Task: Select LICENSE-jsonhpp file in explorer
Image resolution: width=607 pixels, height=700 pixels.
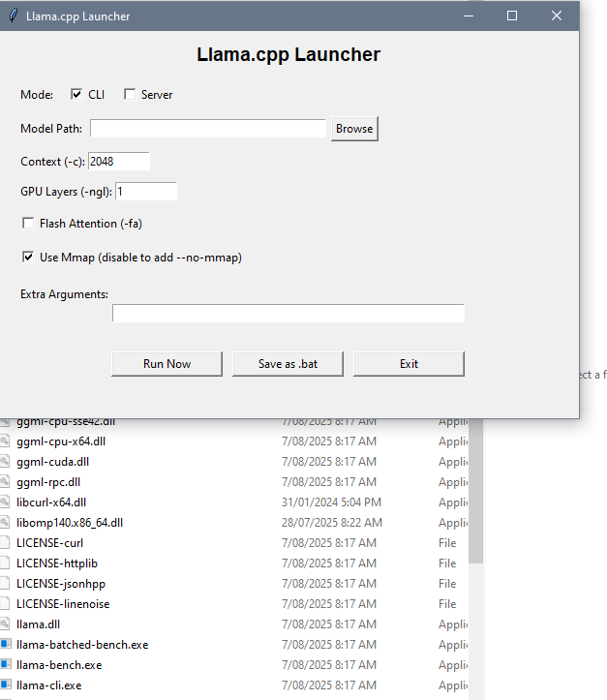Action: [61, 584]
